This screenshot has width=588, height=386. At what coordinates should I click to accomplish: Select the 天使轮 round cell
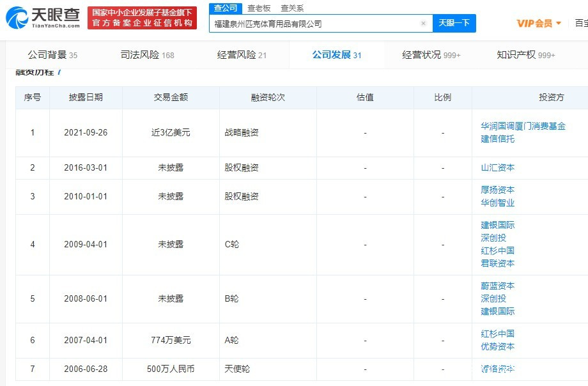point(237,369)
